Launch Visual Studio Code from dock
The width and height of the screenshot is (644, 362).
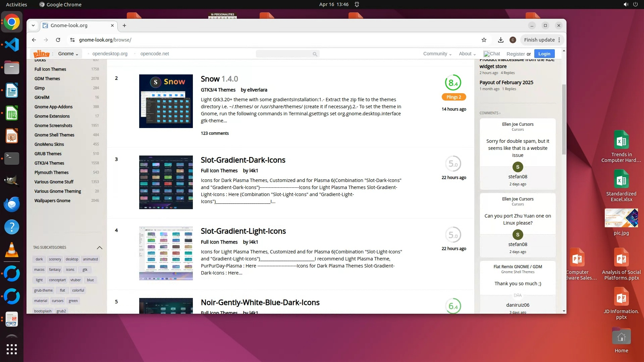coord(12,45)
